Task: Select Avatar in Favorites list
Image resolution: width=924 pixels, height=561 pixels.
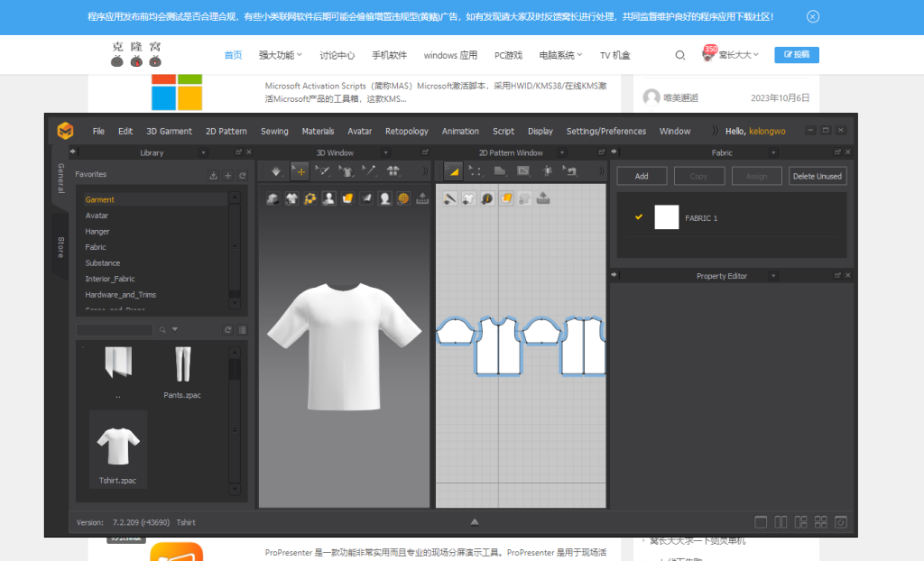Action: (97, 216)
